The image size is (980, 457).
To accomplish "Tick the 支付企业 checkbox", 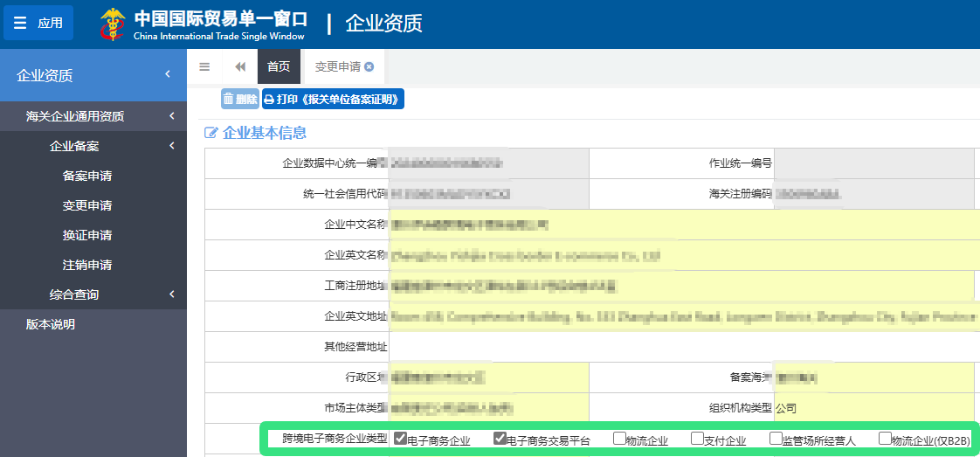I will point(697,439).
